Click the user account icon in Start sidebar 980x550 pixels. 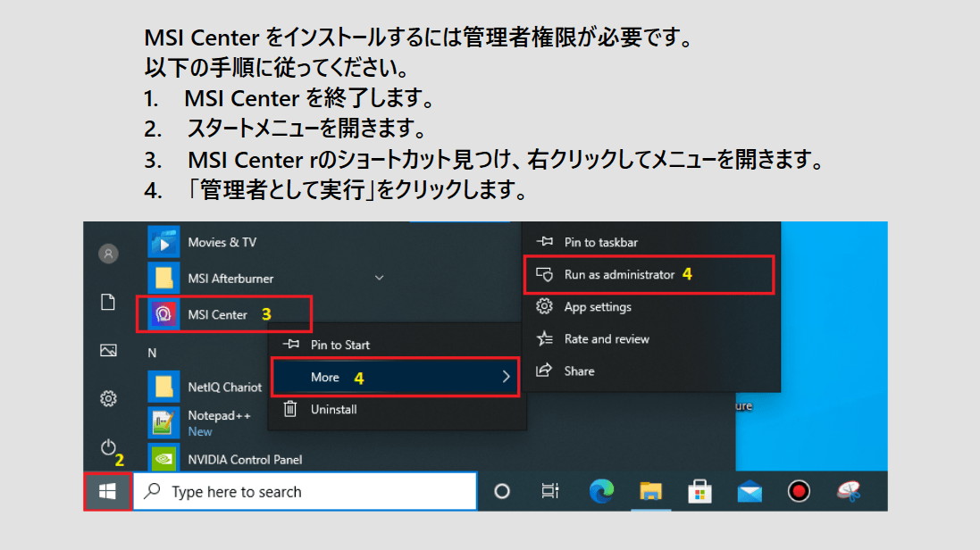click(108, 254)
